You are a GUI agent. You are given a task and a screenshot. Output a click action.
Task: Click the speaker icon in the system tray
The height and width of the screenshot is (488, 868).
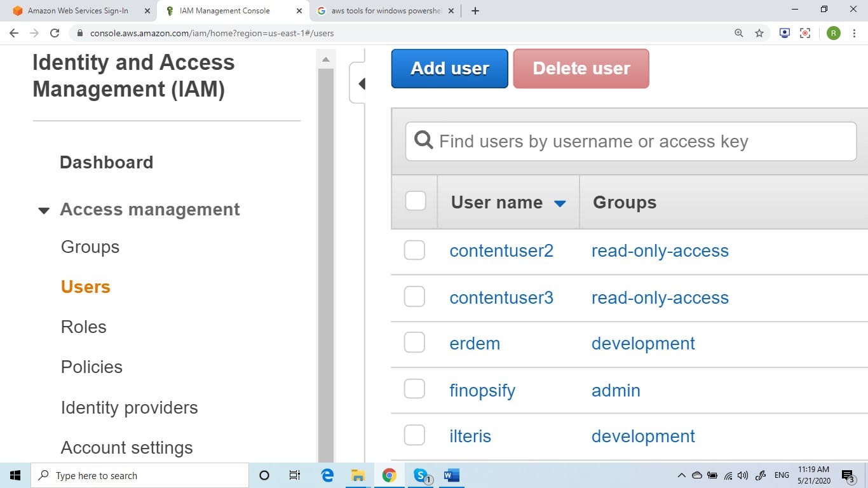point(742,475)
